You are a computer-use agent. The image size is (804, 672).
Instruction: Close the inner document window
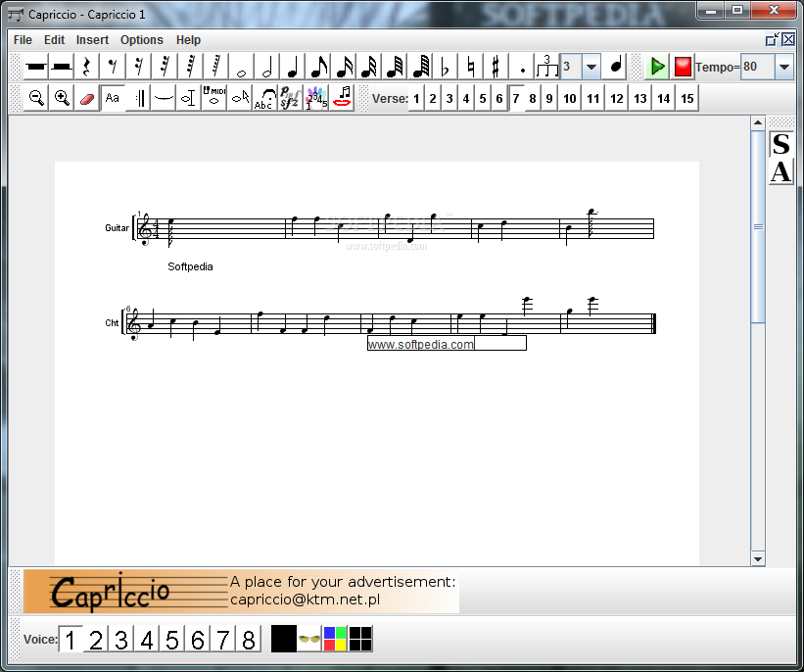(x=788, y=39)
